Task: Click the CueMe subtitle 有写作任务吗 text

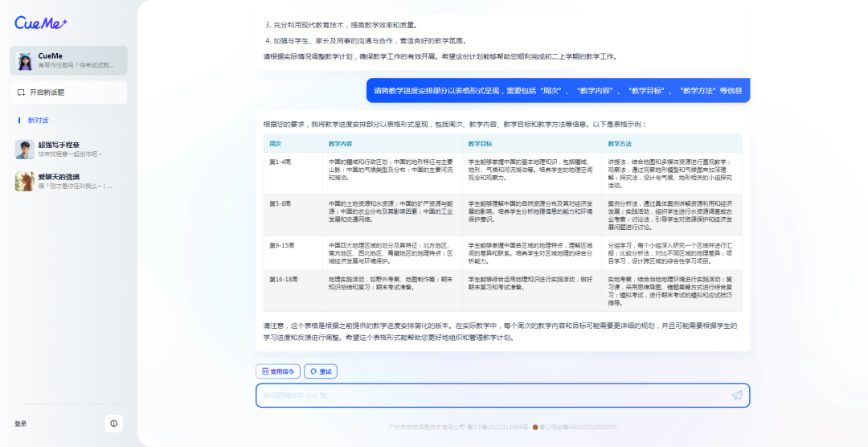Action: click(76, 65)
